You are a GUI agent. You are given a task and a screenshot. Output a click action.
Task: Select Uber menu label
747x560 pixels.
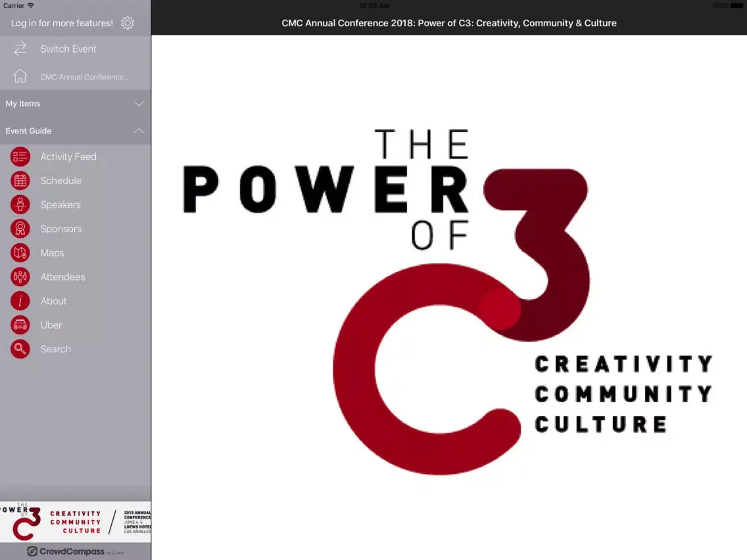[x=51, y=325]
